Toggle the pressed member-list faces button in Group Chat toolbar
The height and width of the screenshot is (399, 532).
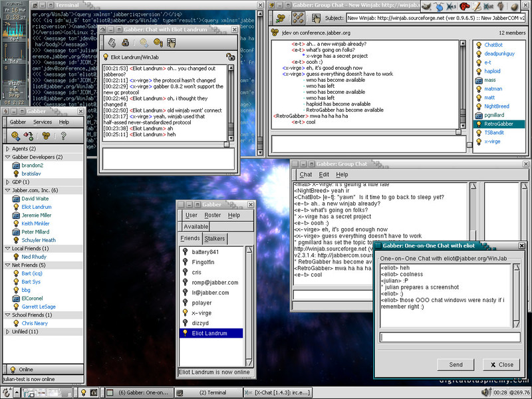click(298, 19)
